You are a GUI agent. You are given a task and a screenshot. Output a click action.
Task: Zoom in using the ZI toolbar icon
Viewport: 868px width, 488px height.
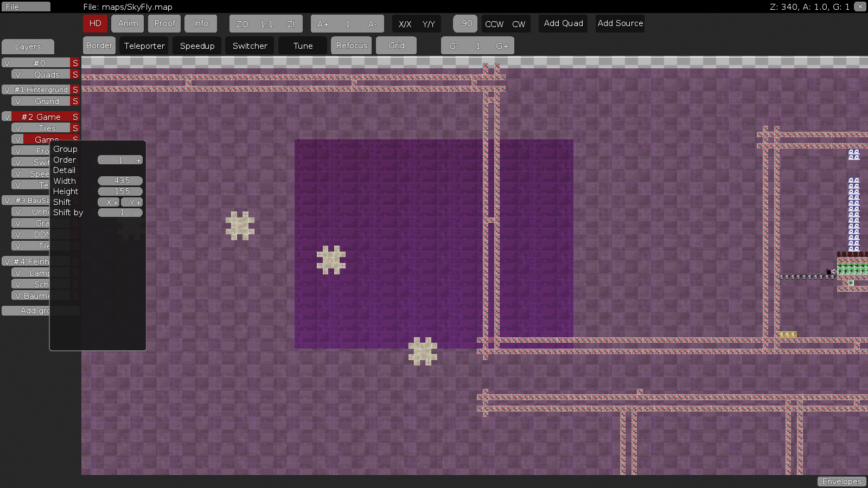pyautogui.click(x=292, y=23)
